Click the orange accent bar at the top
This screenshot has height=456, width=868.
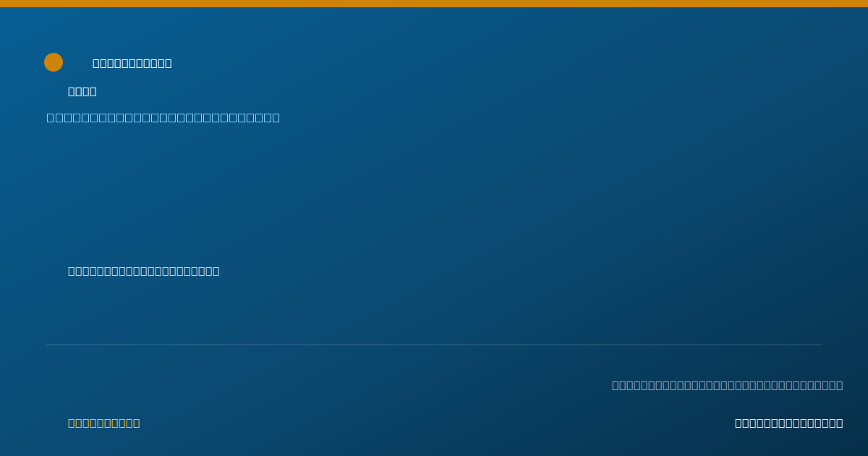[x=434, y=4]
